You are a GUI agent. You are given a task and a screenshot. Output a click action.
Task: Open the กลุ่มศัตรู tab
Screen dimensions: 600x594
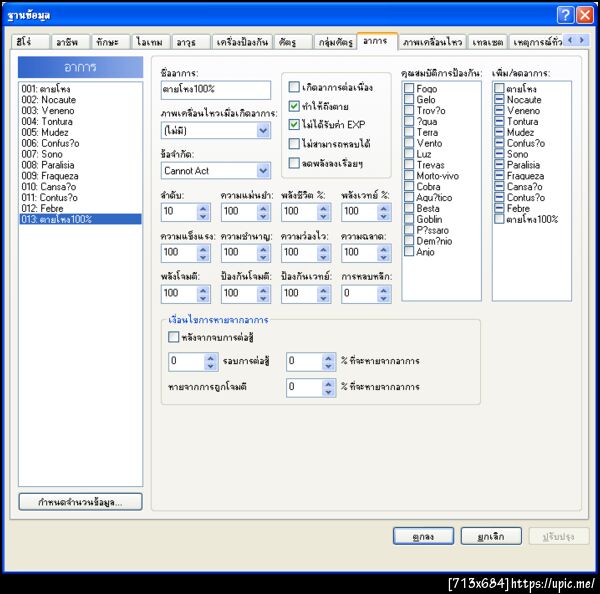335,42
